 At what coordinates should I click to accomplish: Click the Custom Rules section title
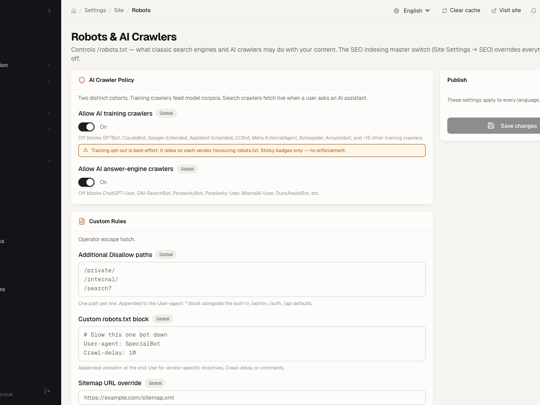(107, 221)
